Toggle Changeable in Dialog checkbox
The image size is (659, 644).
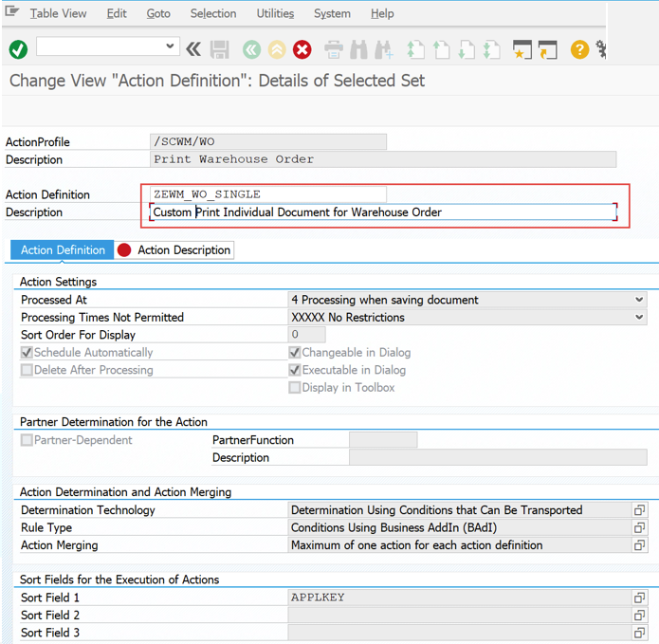[295, 352]
